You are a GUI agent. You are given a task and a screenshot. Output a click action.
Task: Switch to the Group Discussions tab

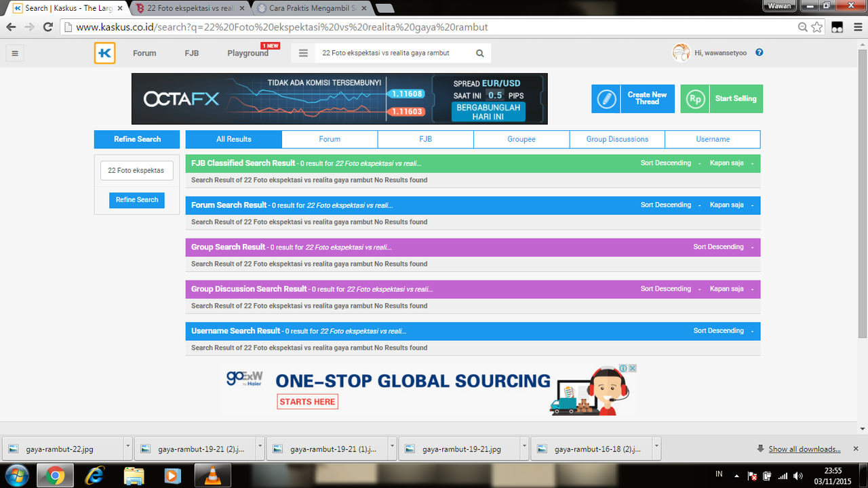click(x=617, y=139)
